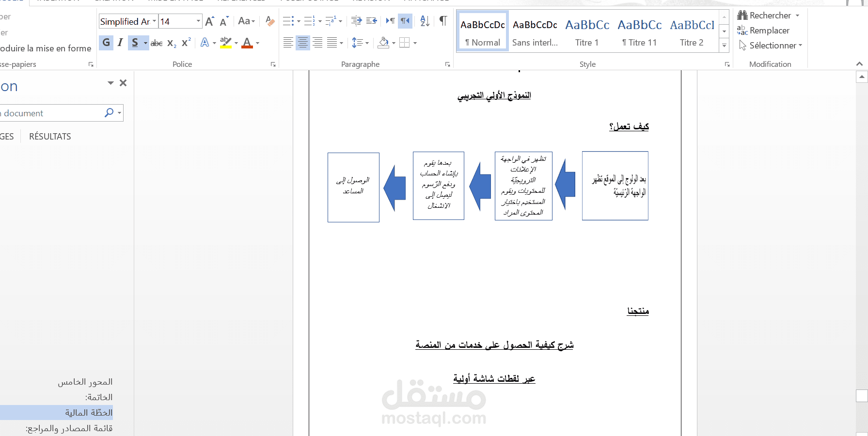Decrease the paragraph indent

coord(357,21)
